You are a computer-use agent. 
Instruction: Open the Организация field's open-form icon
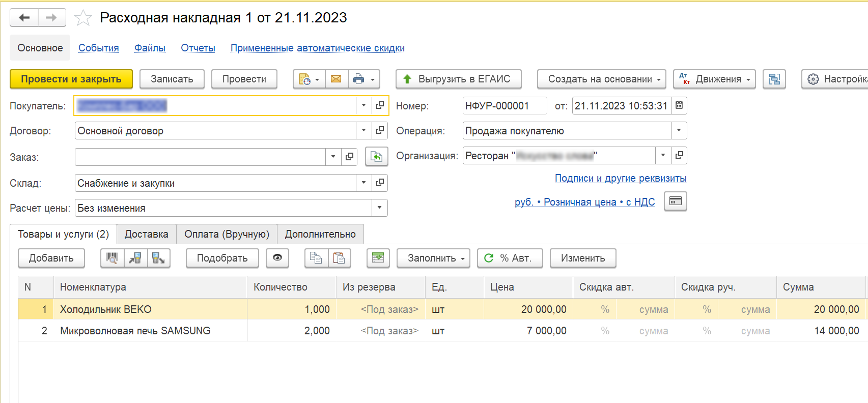pos(679,155)
